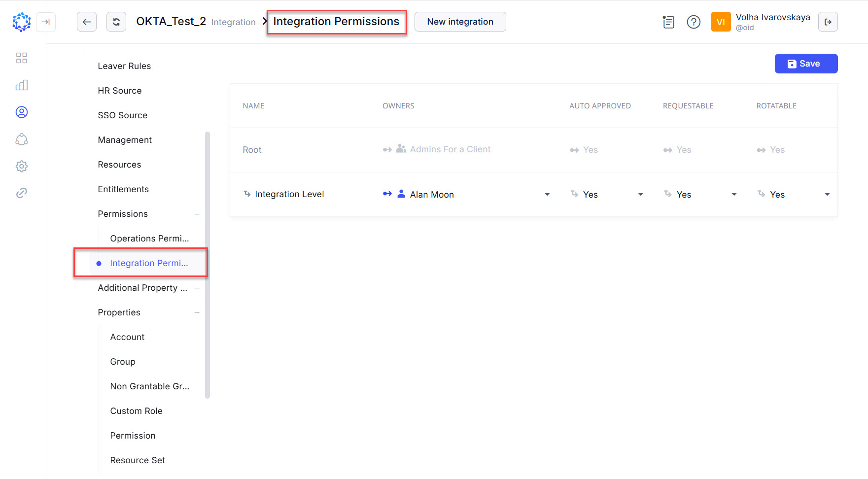The image size is (868, 479).
Task: Open the dashboard grid icon in sidebar
Action: 21,58
